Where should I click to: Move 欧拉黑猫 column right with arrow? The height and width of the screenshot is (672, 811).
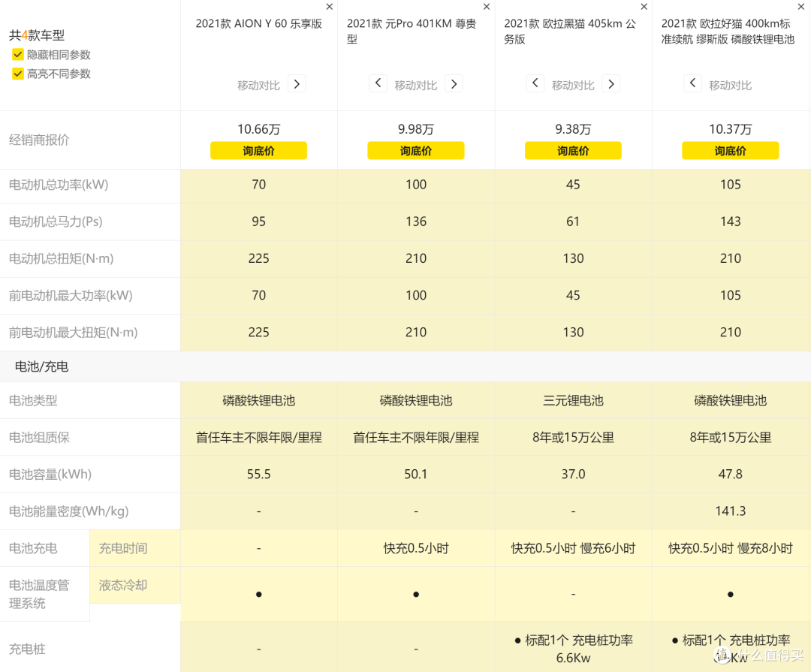pos(611,84)
